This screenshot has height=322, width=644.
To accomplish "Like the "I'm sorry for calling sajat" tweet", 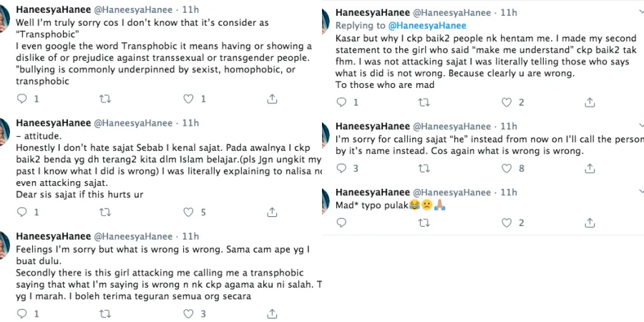I will pos(507,168).
